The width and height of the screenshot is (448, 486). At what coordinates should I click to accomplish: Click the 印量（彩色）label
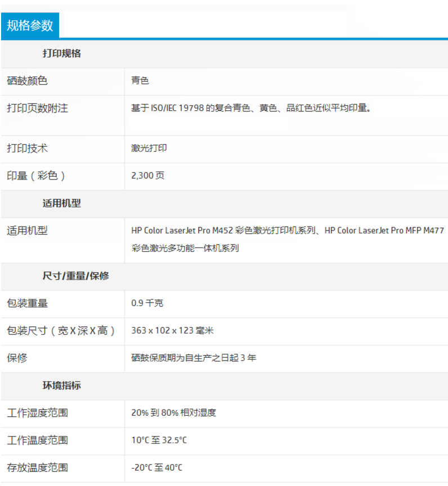pos(36,175)
